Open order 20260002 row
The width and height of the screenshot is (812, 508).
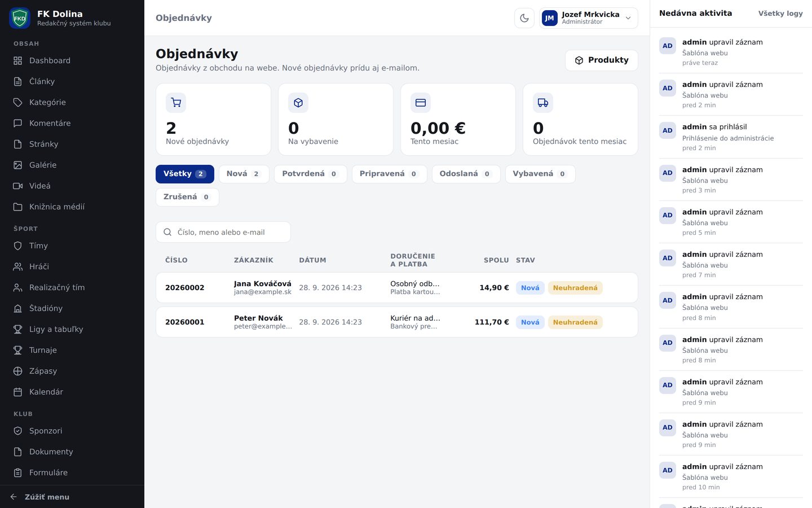click(397, 288)
